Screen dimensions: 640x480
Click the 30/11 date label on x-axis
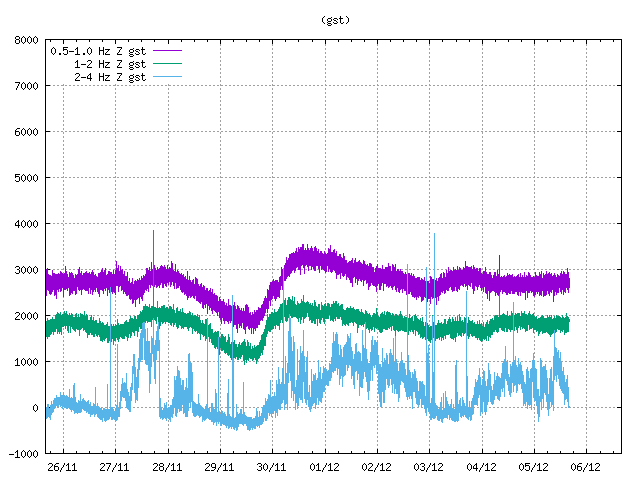coord(272,467)
